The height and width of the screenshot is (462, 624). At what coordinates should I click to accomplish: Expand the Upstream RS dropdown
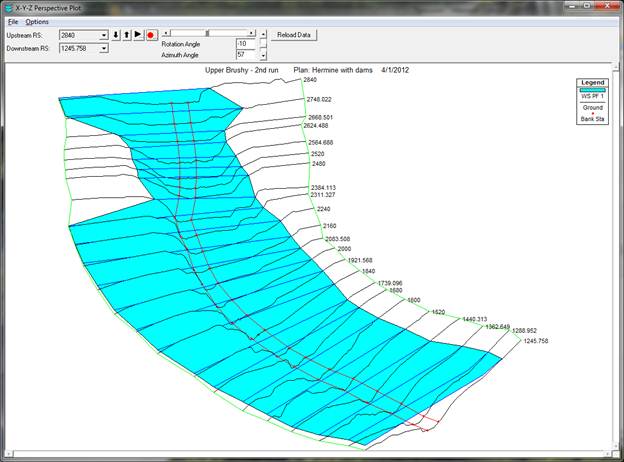point(104,35)
